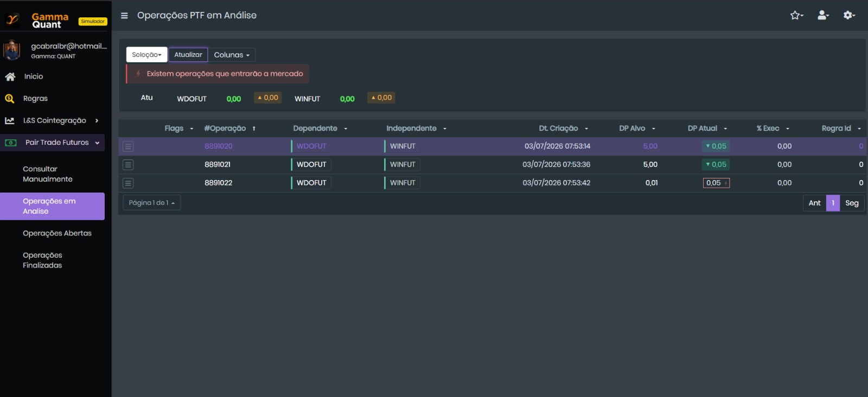Open the Independente column dropdown

[x=445, y=129]
